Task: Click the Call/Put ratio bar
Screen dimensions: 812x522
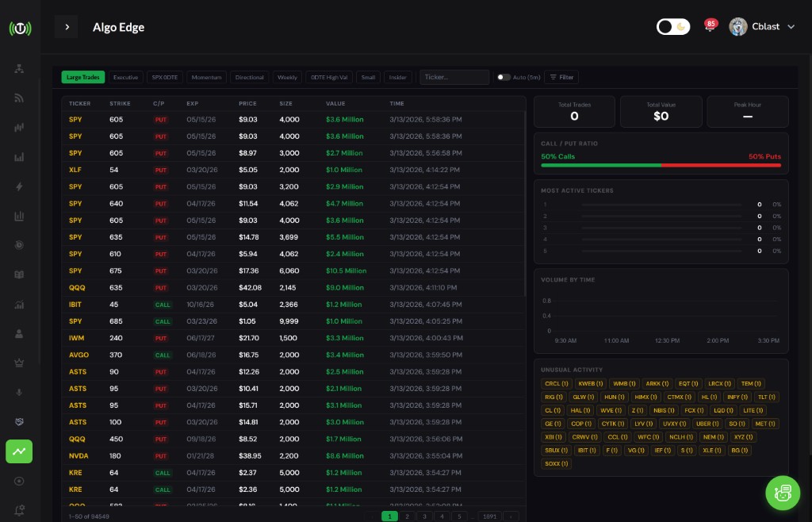Action: (x=661, y=165)
